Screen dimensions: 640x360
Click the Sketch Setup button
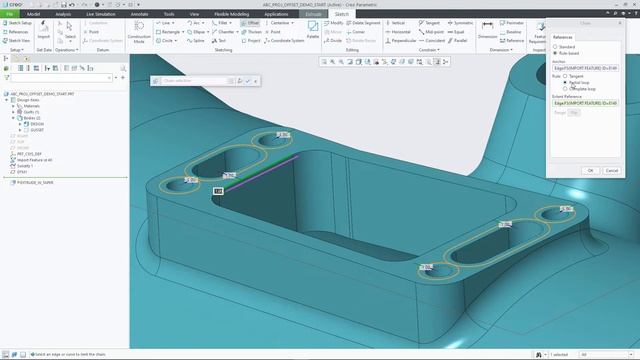pyautogui.click(x=17, y=23)
